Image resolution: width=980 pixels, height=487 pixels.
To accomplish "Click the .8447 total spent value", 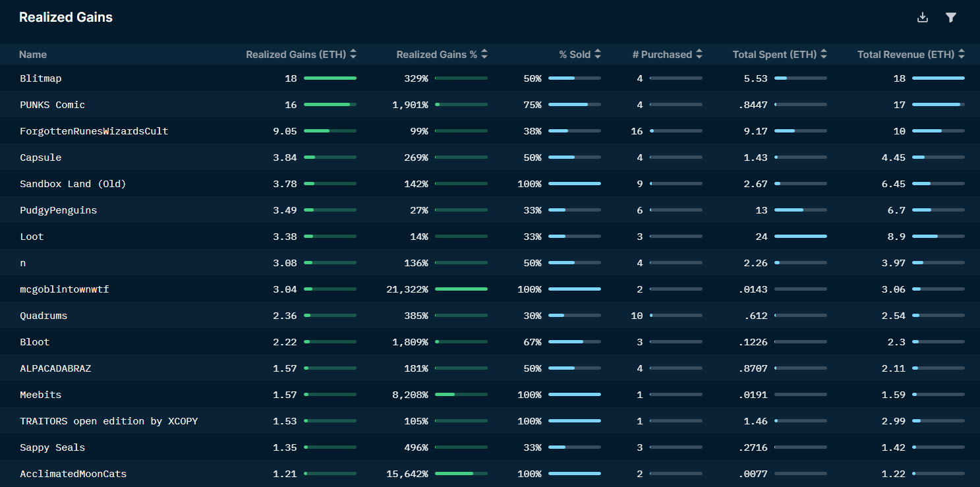I will pos(753,105).
